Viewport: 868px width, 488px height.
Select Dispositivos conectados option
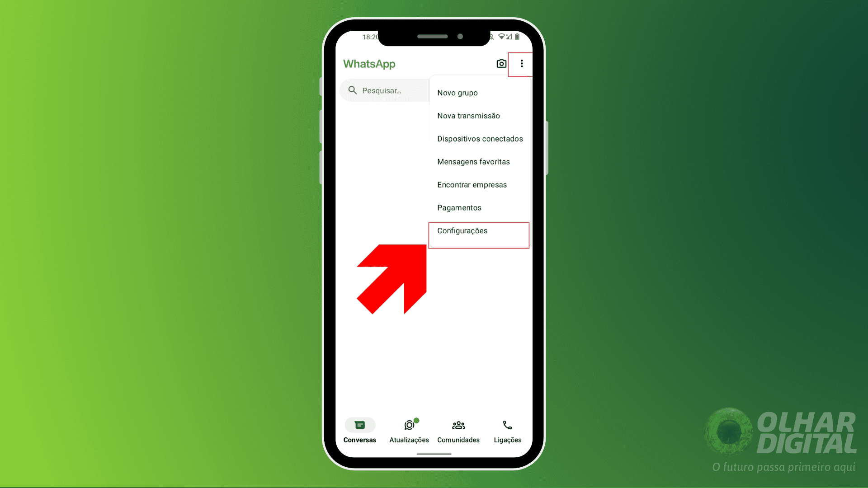pyautogui.click(x=480, y=138)
